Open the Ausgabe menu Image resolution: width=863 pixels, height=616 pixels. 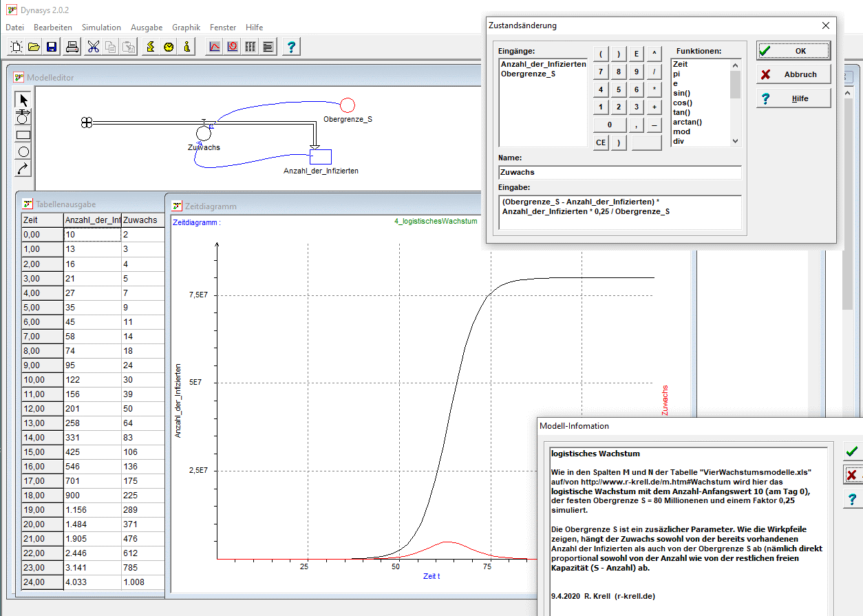147,28
